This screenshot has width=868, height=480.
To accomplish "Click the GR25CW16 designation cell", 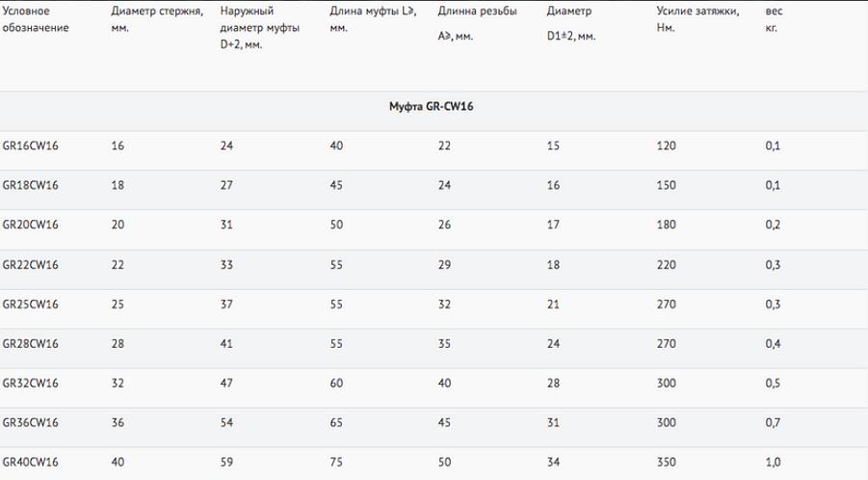I will (x=31, y=304).
